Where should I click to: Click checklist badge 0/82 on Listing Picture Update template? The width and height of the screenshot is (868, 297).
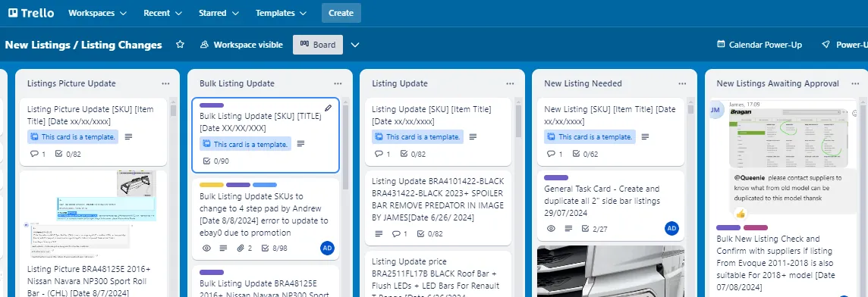[x=68, y=154]
